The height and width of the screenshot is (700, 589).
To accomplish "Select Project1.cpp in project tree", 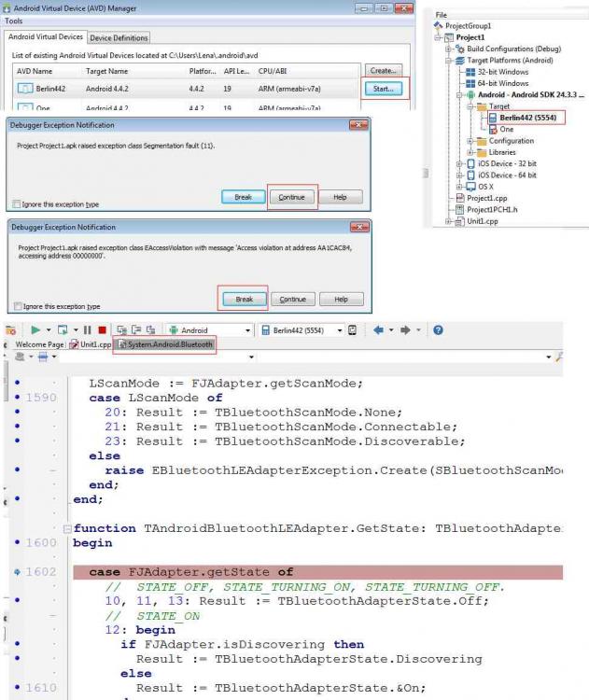I will (486, 198).
